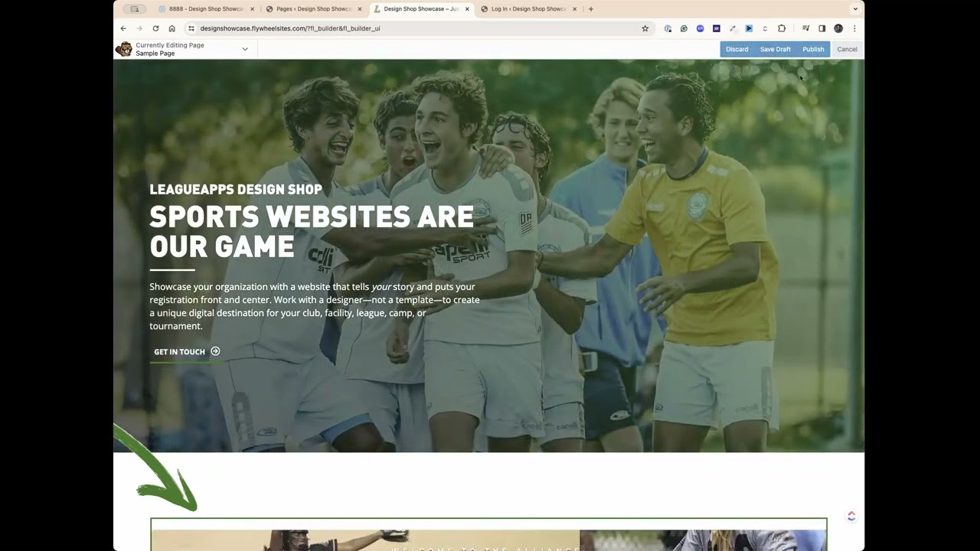Open site information icon in address bar

(x=191, y=28)
